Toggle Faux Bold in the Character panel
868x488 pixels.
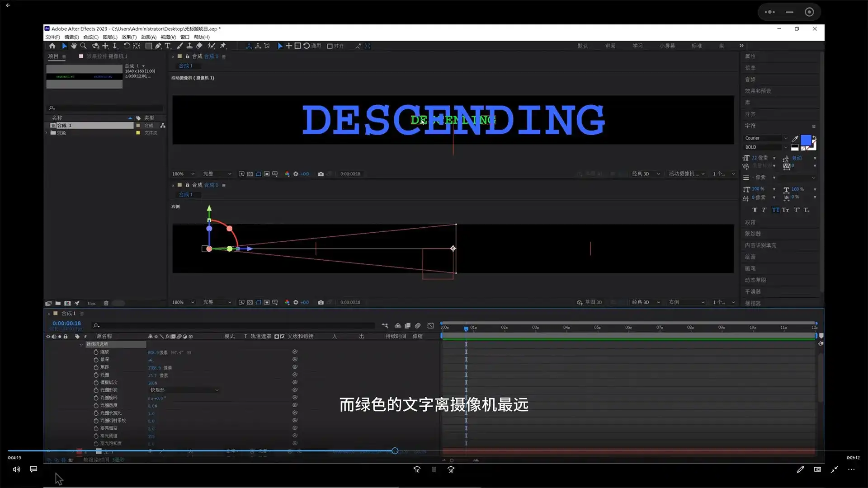(754, 210)
